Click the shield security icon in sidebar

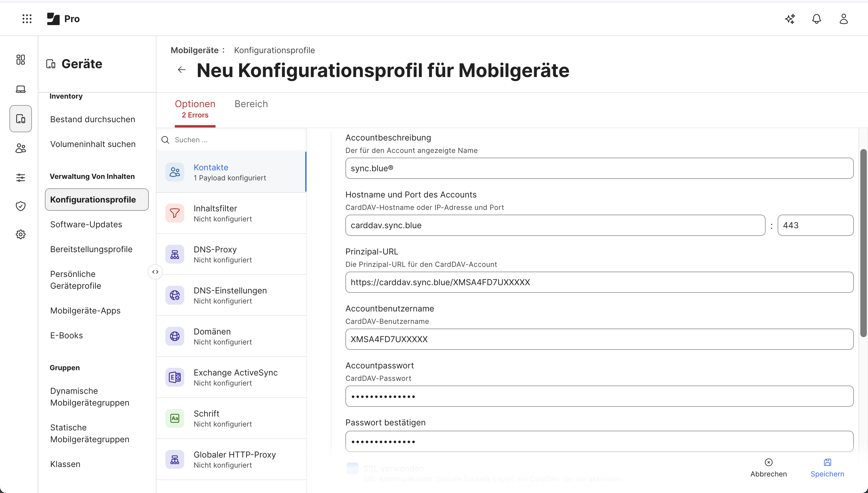tap(21, 206)
